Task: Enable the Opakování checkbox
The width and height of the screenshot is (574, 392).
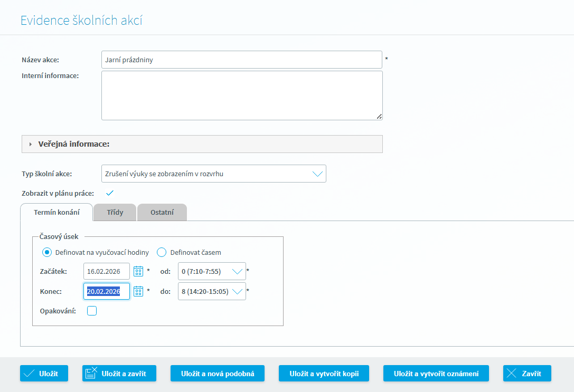Action: (x=92, y=311)
